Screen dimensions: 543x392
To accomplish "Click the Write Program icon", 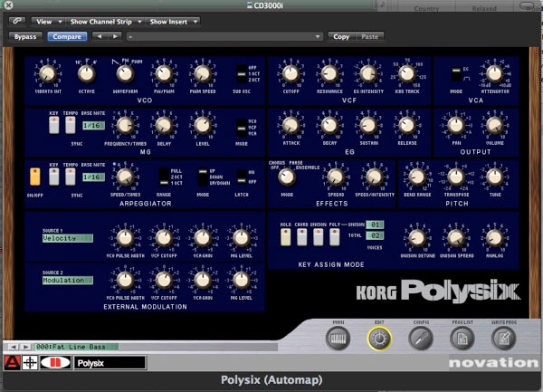I will tap(504, 339).
